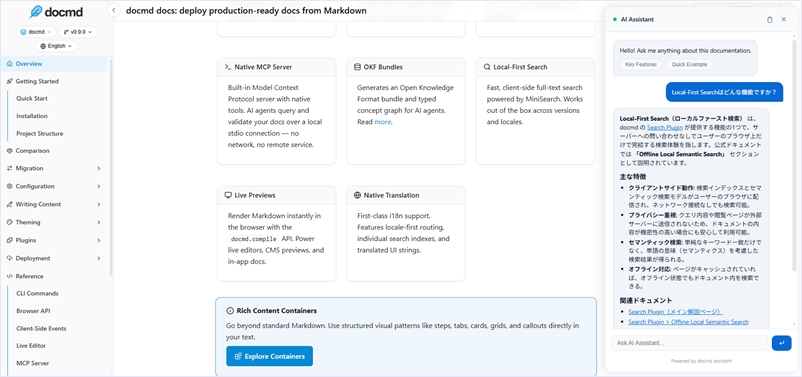Open the English language dropdown
This screenshot has height=377, width=802.
[56, 46]
